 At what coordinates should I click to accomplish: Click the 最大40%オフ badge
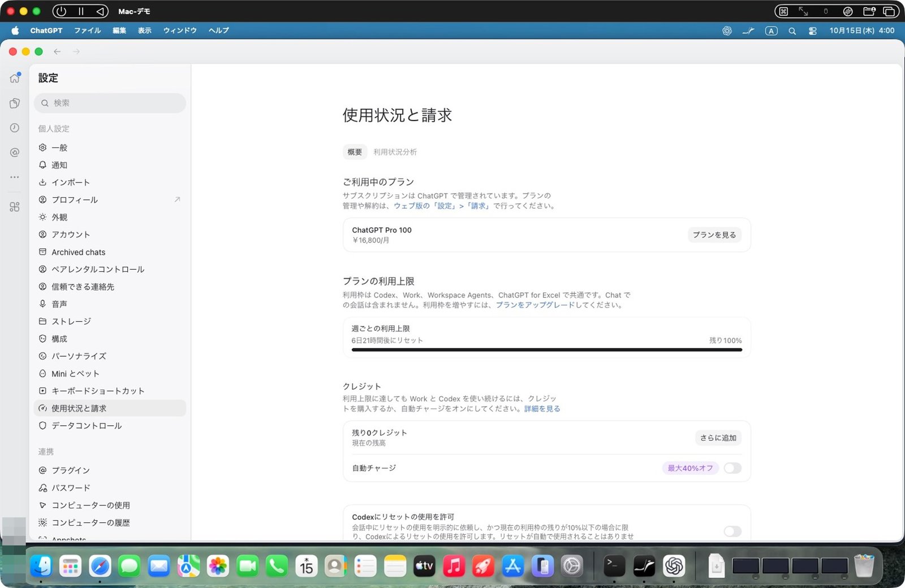pos(690,468)
